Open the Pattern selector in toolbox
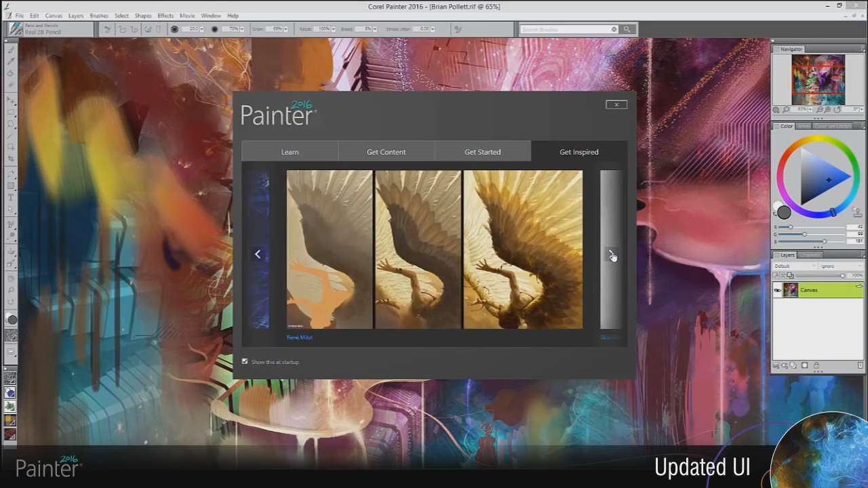The height and width of the screenshot is (488, 868). 10,379
